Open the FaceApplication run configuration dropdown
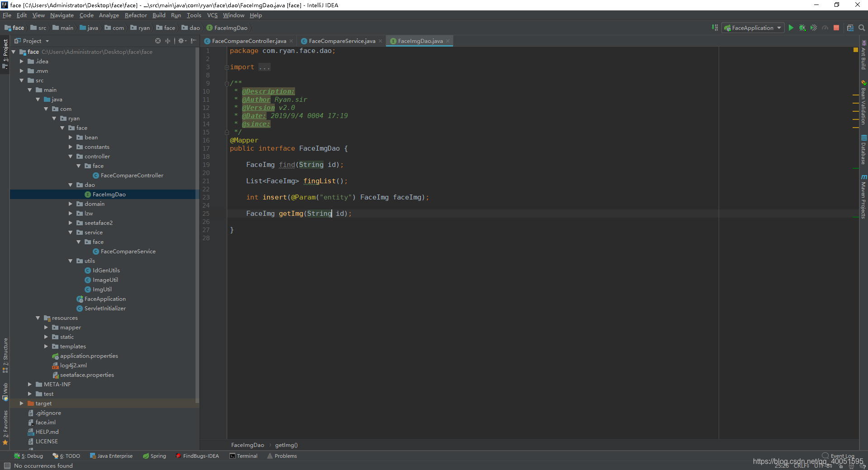The image size is (868, 470). tap(753, 28)
